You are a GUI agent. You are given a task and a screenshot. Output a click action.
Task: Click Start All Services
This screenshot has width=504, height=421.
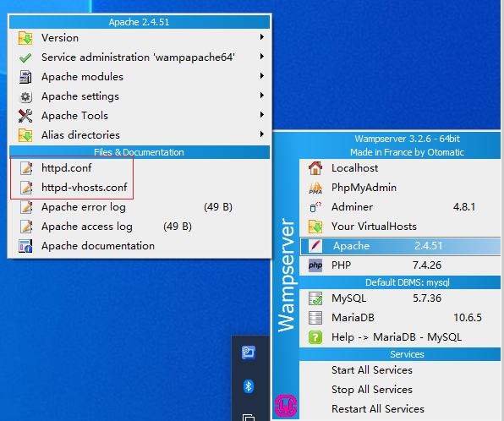(x=400, y=370)
